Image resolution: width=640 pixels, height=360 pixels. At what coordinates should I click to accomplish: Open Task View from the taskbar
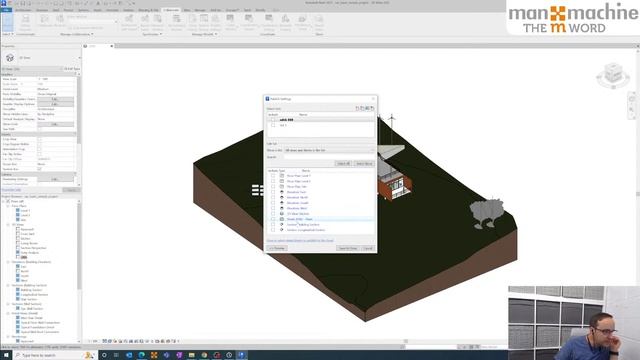tap(116, 355)
